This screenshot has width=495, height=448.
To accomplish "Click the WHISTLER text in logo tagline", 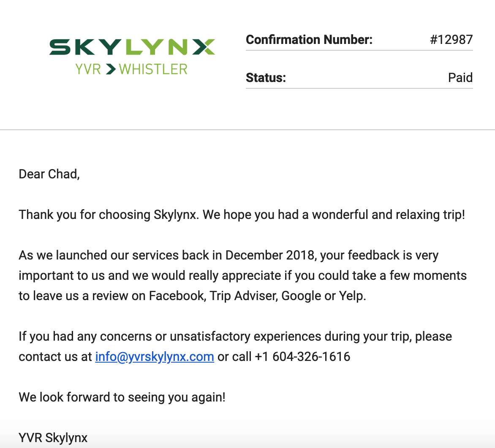I will point(153,69).
